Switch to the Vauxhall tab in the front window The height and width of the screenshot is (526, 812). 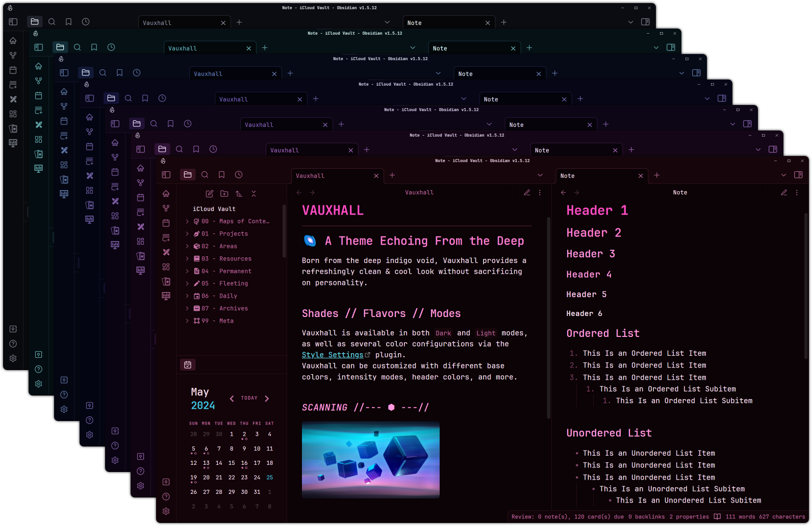coord(337,176)
